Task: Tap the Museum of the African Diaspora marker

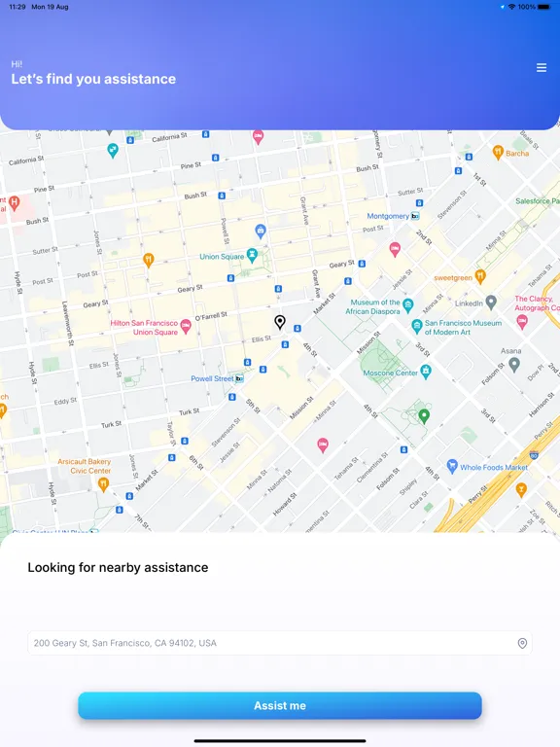Action: coord(408,305)
